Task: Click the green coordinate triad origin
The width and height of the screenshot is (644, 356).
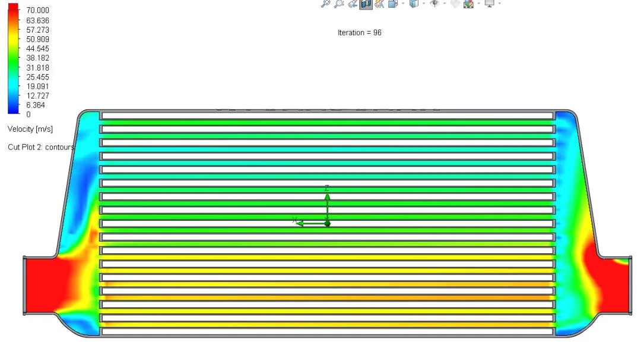Action: tap(327, 223)
